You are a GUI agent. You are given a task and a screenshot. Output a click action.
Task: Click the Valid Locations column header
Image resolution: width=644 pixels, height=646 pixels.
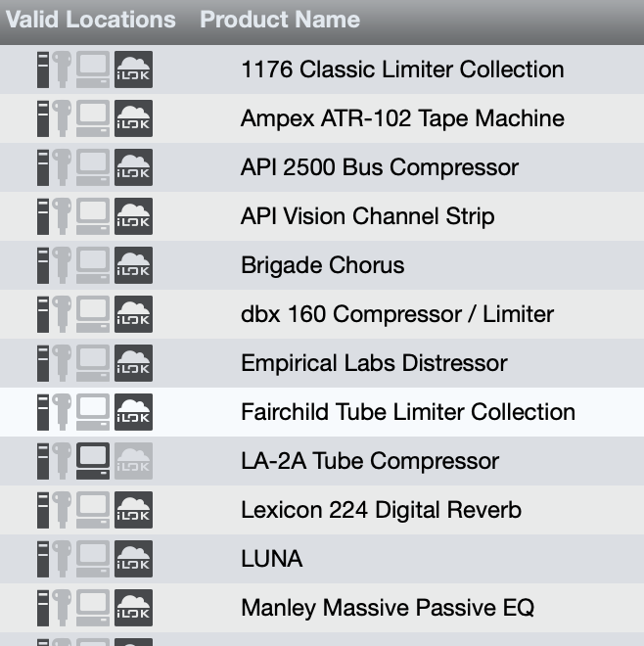click(91, 20)
